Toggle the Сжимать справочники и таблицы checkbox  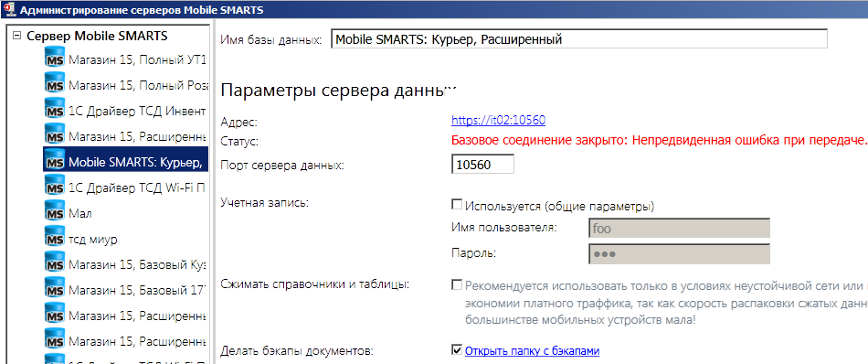pos(457,284)
